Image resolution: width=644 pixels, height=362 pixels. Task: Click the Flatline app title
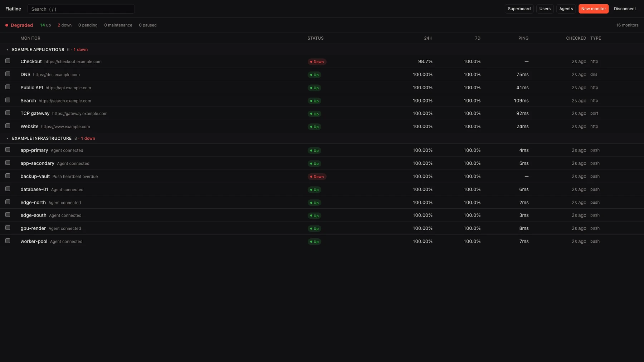point(13,9)
